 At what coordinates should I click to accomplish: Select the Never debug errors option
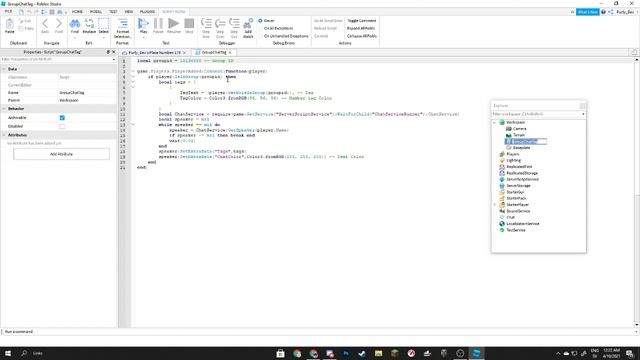pyautogui.click(x=267, y=20)
